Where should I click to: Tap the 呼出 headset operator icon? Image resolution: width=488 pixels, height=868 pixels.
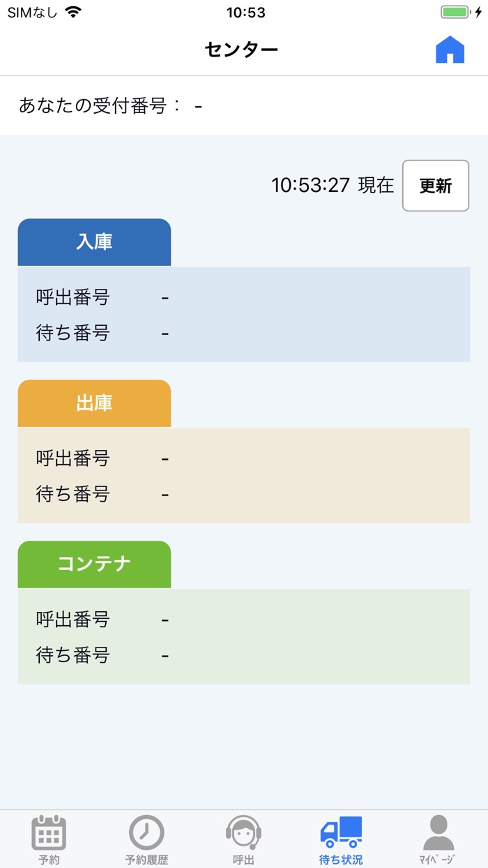coord(243,833)
